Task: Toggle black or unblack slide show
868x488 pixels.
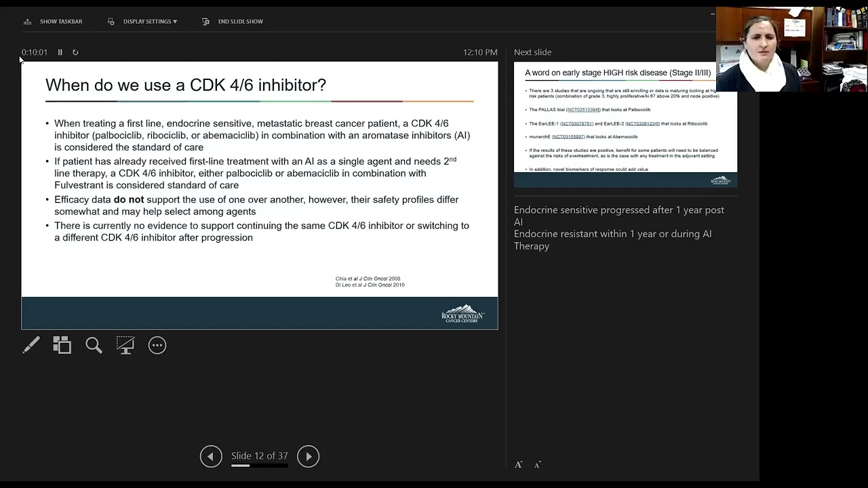Action: pyautogui.click(x=125, y=345)
